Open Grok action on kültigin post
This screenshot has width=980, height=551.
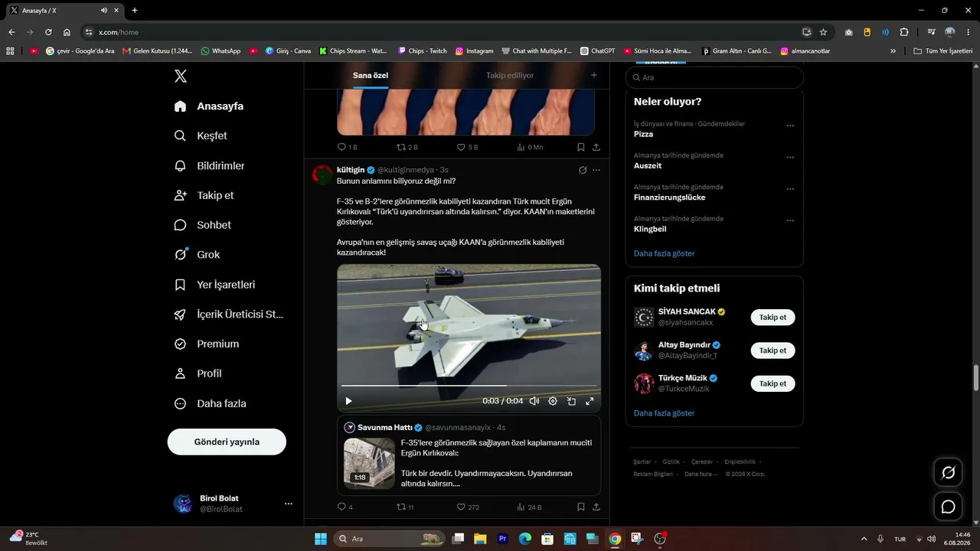tap(583, 170)
